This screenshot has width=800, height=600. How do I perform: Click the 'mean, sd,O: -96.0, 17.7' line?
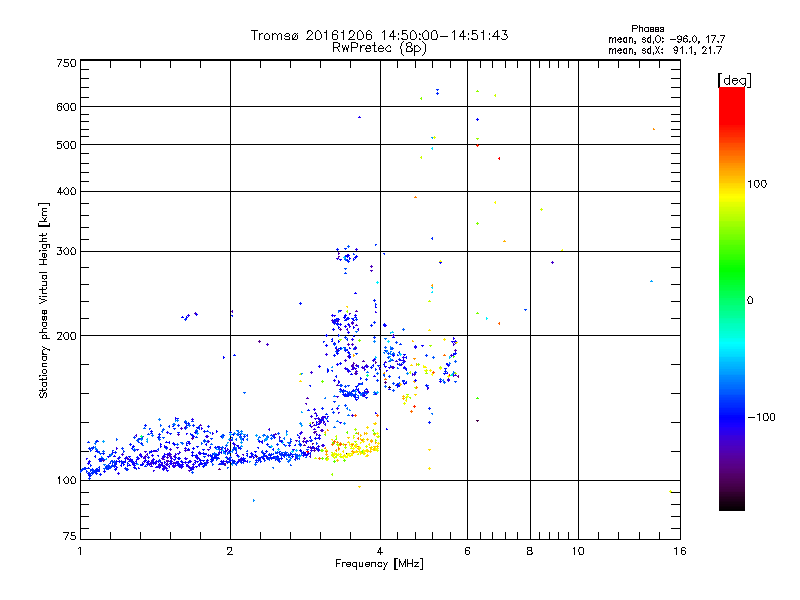click(666, 40)
